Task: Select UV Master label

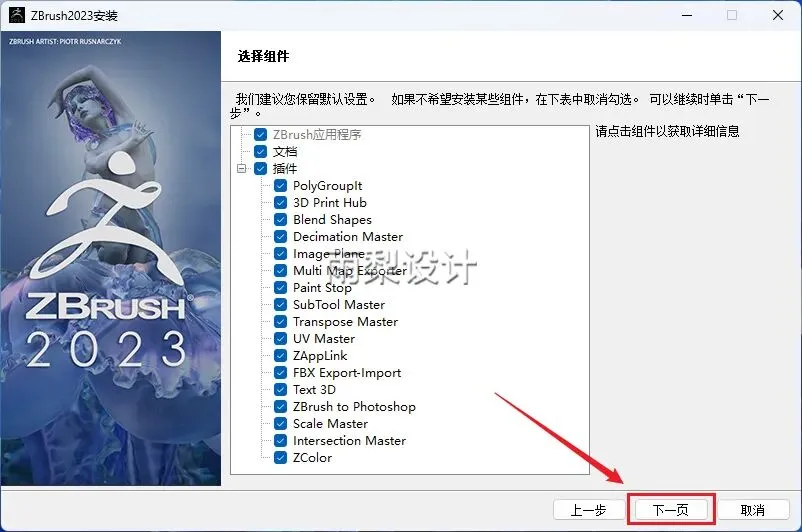Action: [324, 338]
